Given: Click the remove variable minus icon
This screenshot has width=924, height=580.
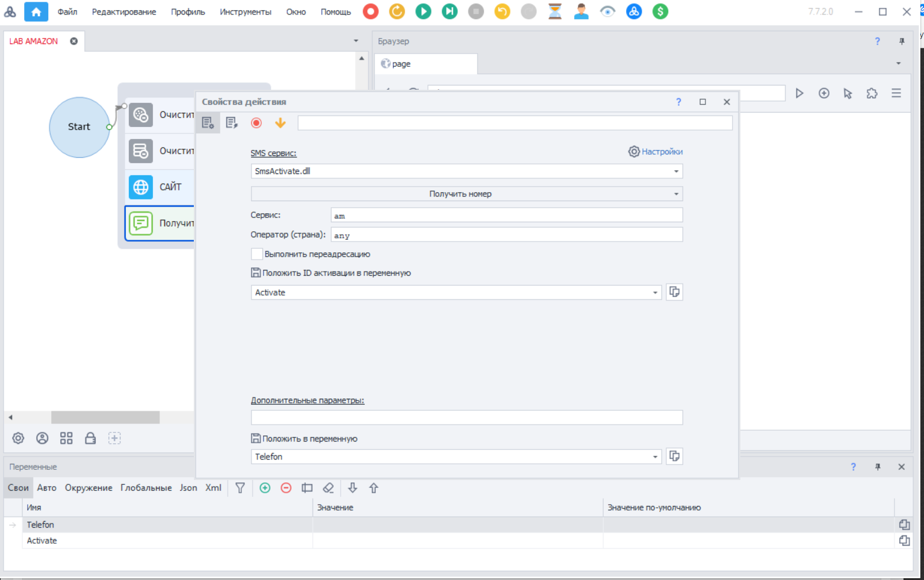Looking at the screenshot, I should [286, 488].
